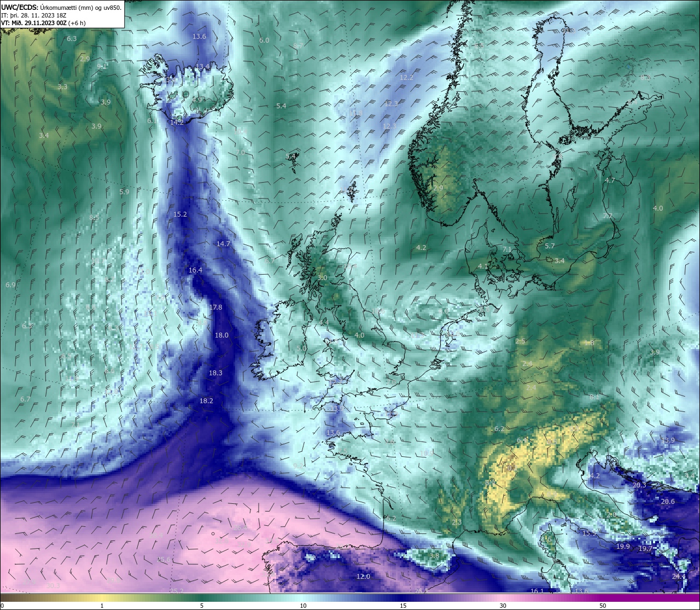Click the 5.7 value over the Baltic
Viewport: 700px width, 610px height.
[x=550, y=247]
